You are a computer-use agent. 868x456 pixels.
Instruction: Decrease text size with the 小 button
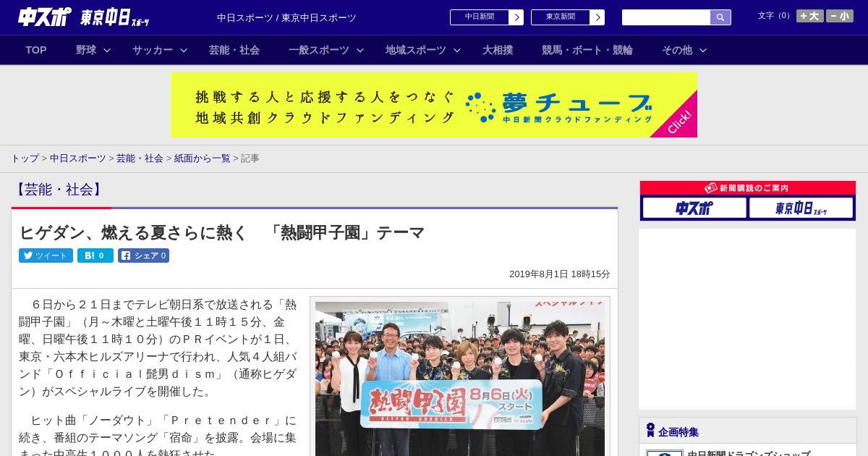840,16
